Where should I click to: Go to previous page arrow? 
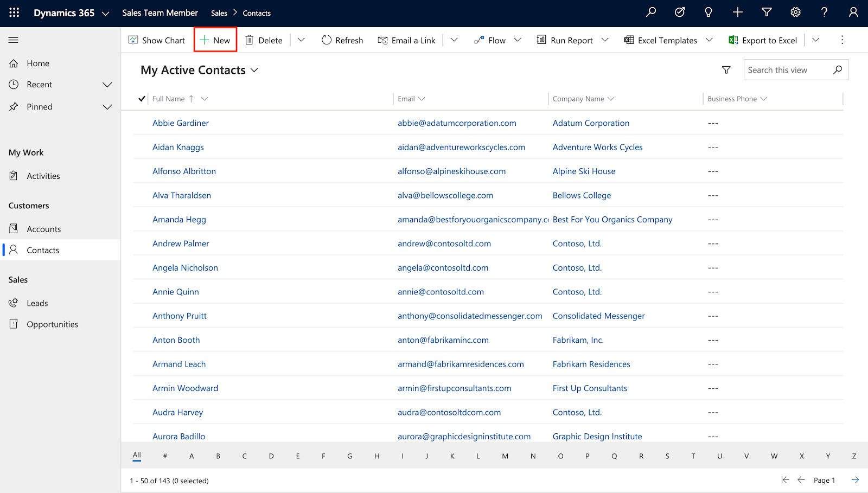point(801,479)
